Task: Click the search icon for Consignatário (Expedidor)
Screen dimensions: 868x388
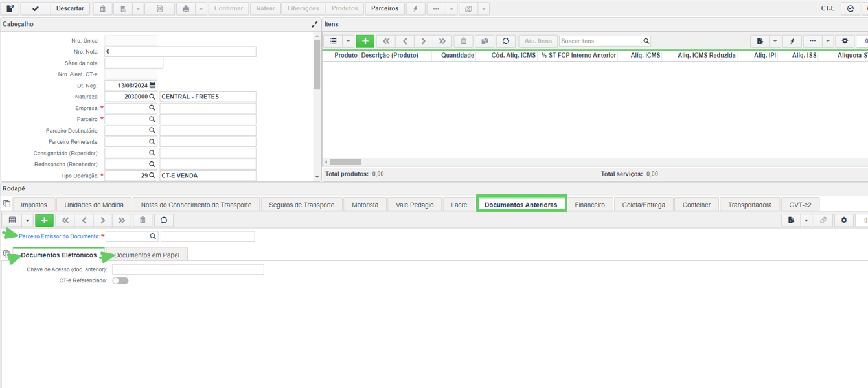Action: (152, 153)
